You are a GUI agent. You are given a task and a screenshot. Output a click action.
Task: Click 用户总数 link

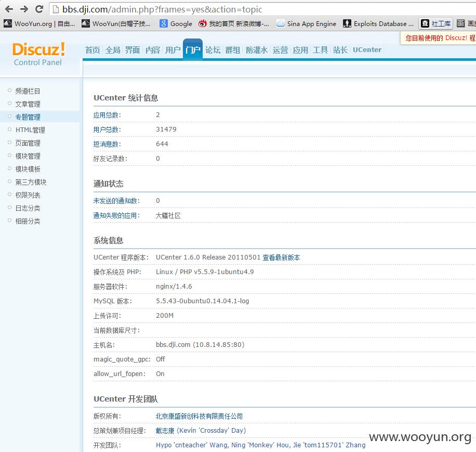point(107,130)
